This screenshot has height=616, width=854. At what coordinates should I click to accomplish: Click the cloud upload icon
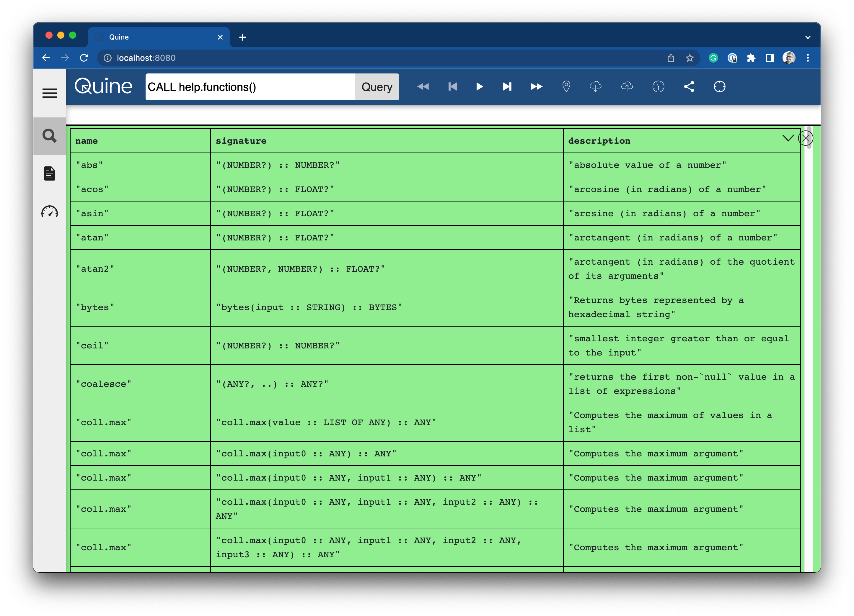627,87
